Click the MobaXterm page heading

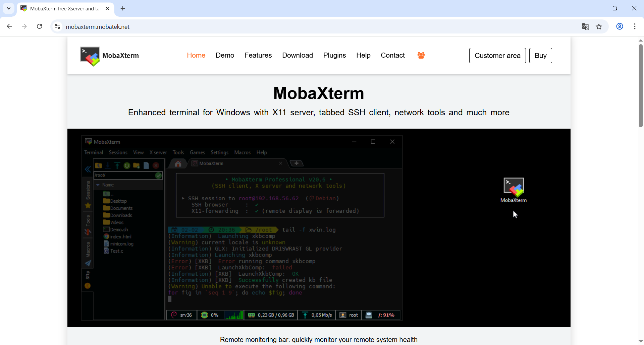click(319, 93)
